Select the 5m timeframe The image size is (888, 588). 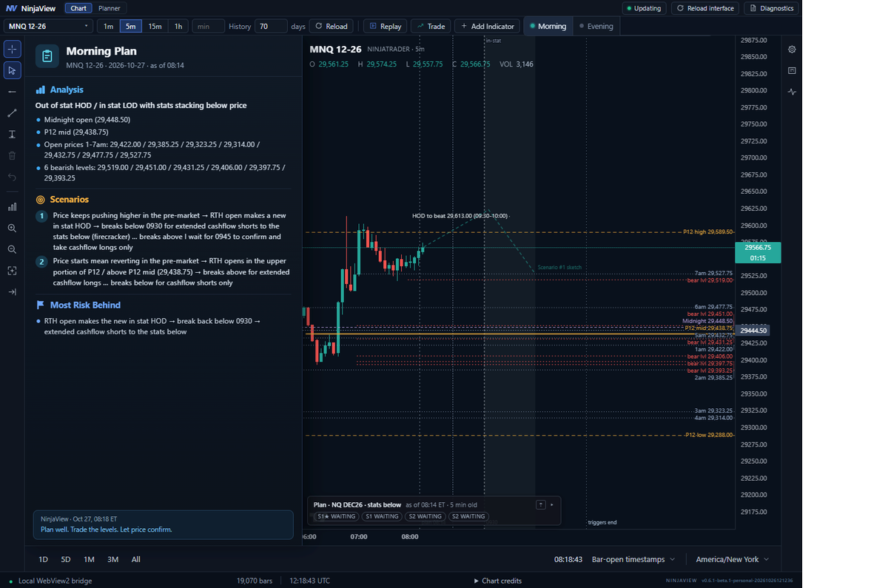[x=130, y=26]
